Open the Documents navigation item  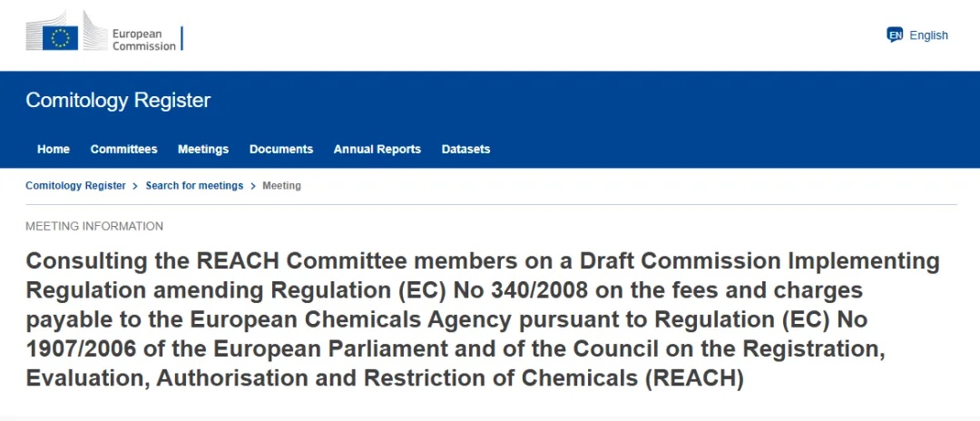tap(281, 150)
